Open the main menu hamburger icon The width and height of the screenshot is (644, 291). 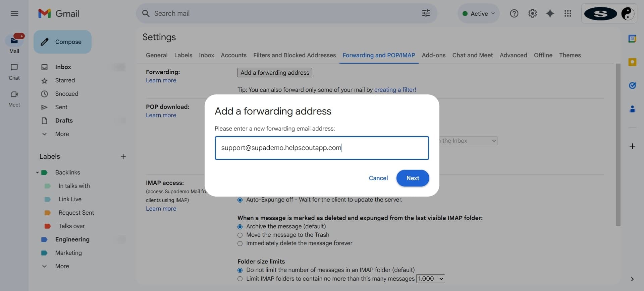point(14,13)
